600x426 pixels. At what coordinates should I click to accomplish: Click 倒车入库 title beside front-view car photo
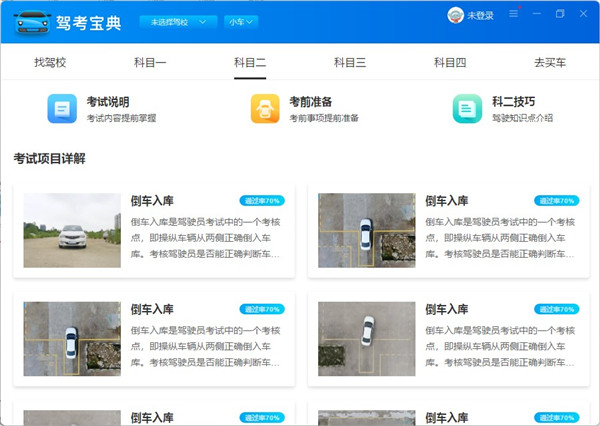[x=152, y=201]
